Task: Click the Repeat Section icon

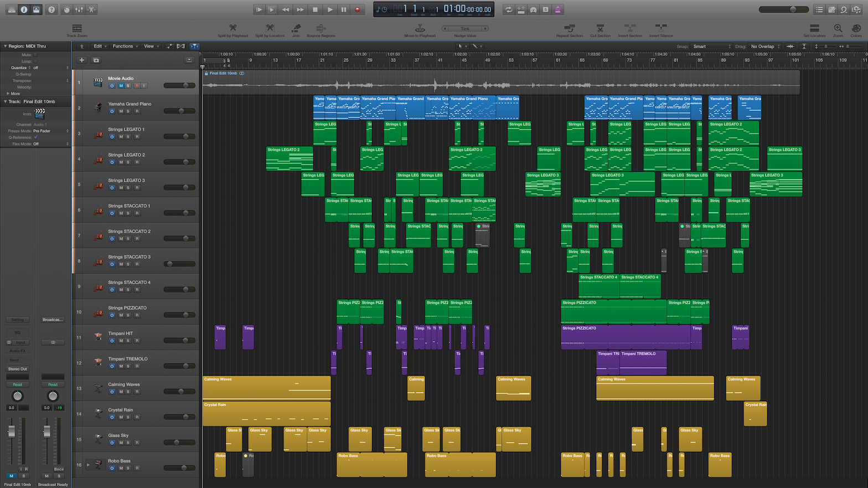Action: pyautogui.click(x=569, y=28)
